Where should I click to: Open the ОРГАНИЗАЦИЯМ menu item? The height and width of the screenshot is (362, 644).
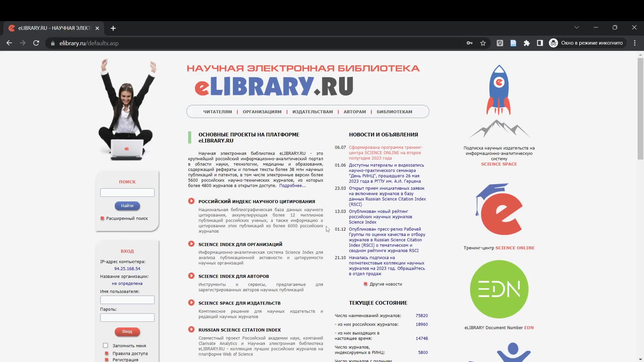tap(262, 112)
